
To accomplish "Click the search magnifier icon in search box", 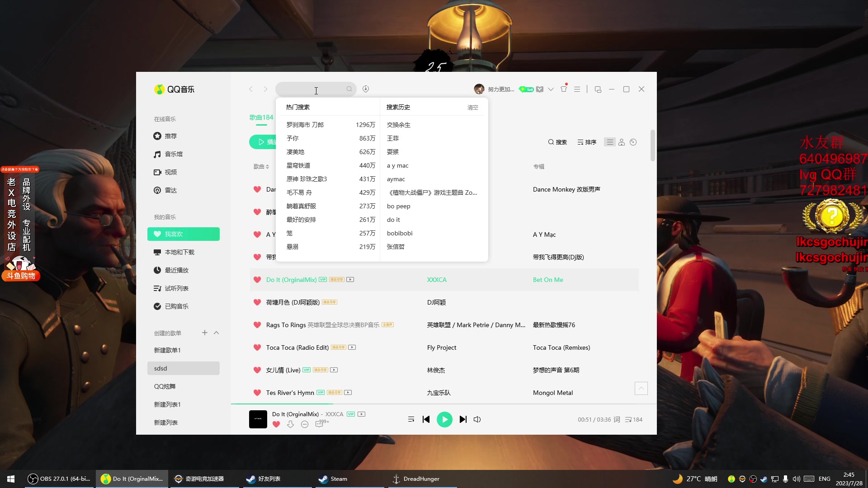I will click(x=349, y=89).
